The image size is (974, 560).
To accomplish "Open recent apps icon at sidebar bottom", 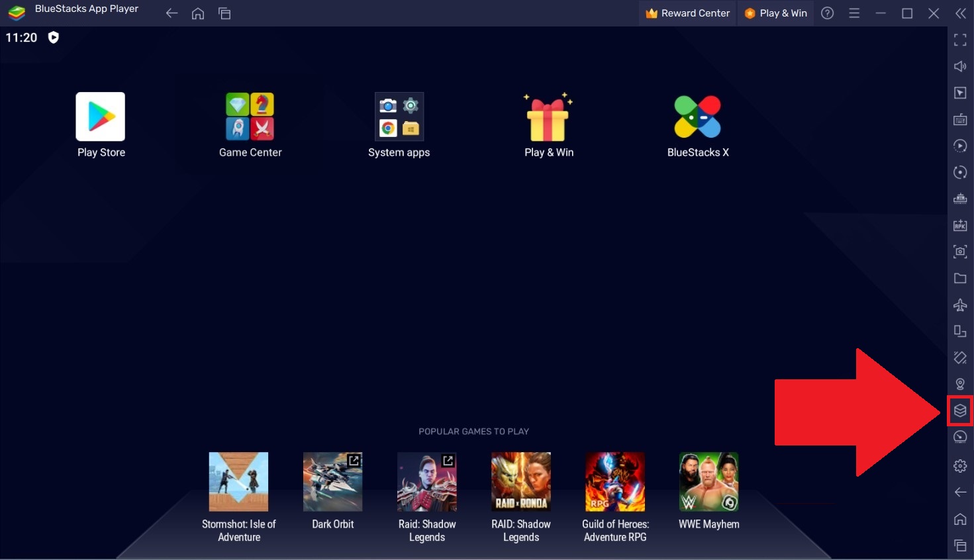I will 960,545.
